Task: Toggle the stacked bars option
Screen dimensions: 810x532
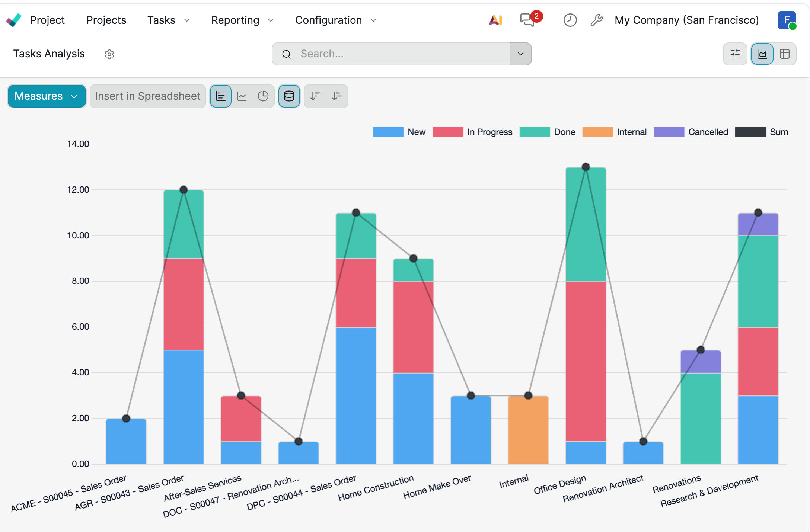Action: [x=289, y=96]
